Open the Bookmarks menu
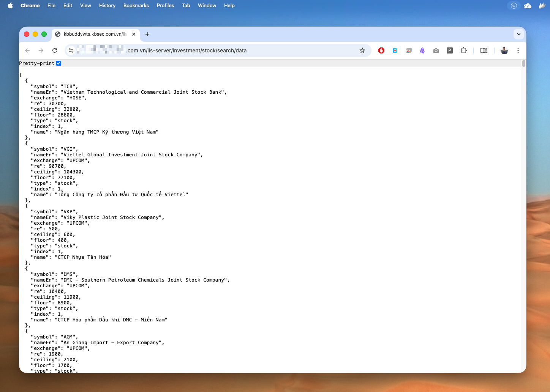 136,6
